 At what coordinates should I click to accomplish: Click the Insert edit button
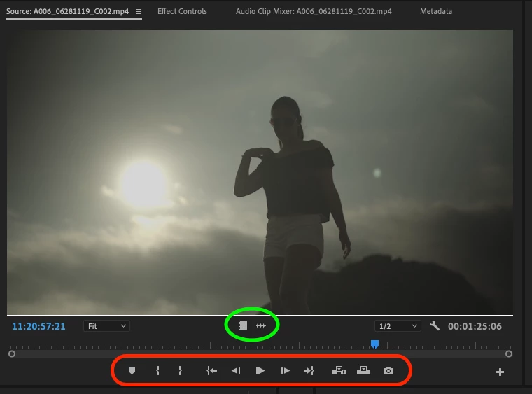[339, 370]
